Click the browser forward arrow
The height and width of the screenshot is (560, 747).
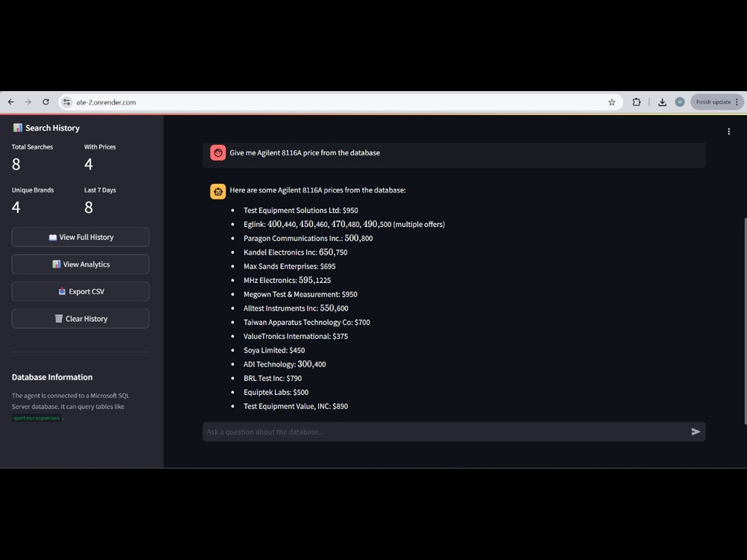(x=28, y=102)
